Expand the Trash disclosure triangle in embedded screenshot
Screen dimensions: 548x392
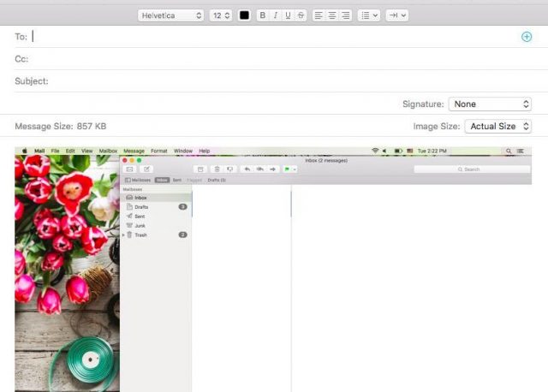tap(123, 235)
